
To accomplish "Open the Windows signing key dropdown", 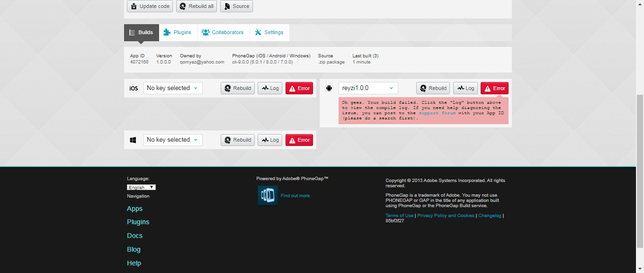I will pyautogui.click(x=173, y=140).
